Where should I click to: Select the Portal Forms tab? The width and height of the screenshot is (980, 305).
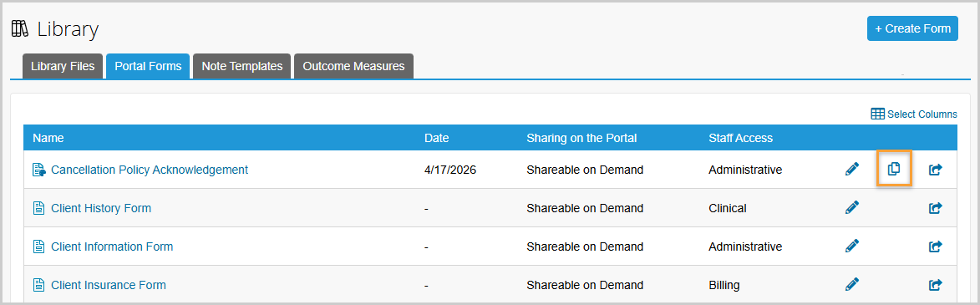click(x=148, y=66)
